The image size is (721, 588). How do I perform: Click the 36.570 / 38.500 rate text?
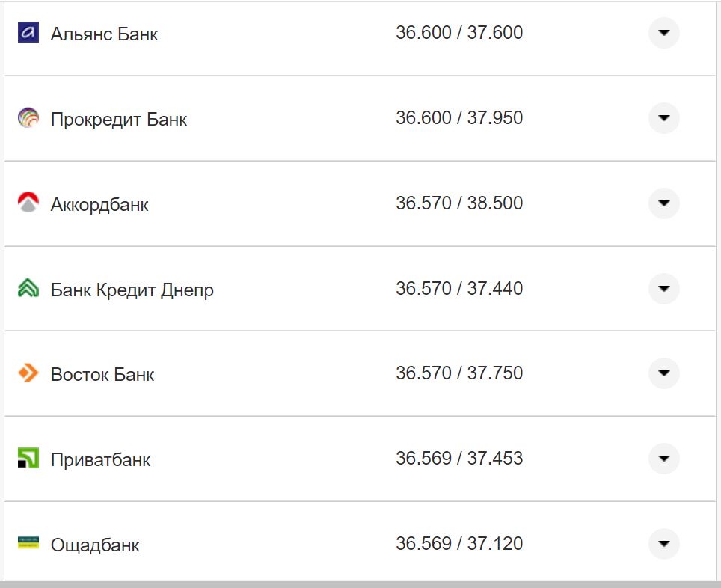[x=460, y=203]
